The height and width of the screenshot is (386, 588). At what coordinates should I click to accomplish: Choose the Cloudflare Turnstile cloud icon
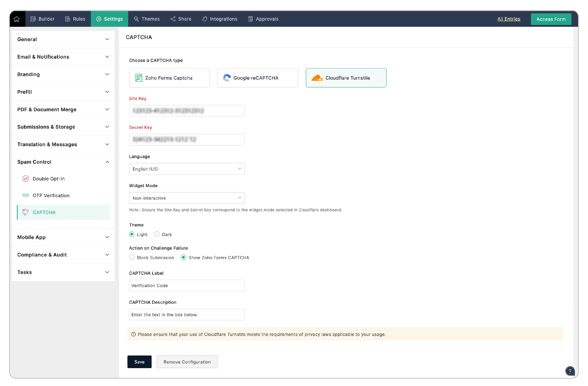click(x=317, y=78)
